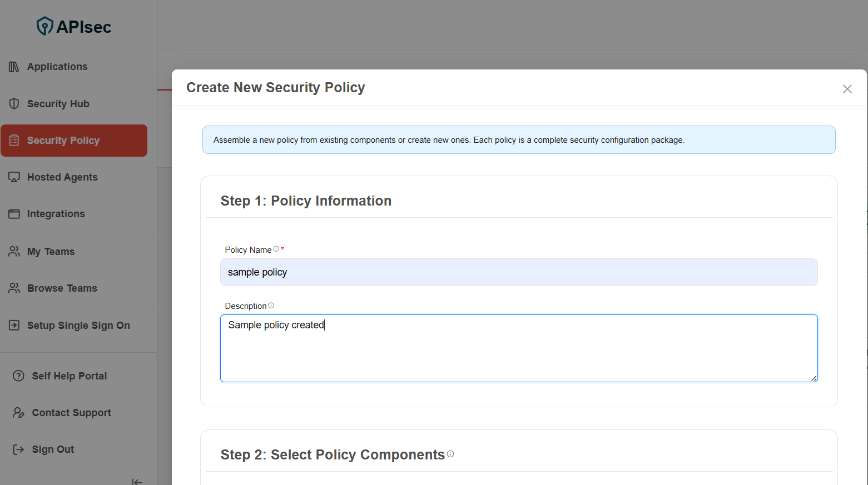Viewport: 868px width, 485px height.
Task: Click the Hosted Agents monitor icon
Action: (x=14, y=177)
